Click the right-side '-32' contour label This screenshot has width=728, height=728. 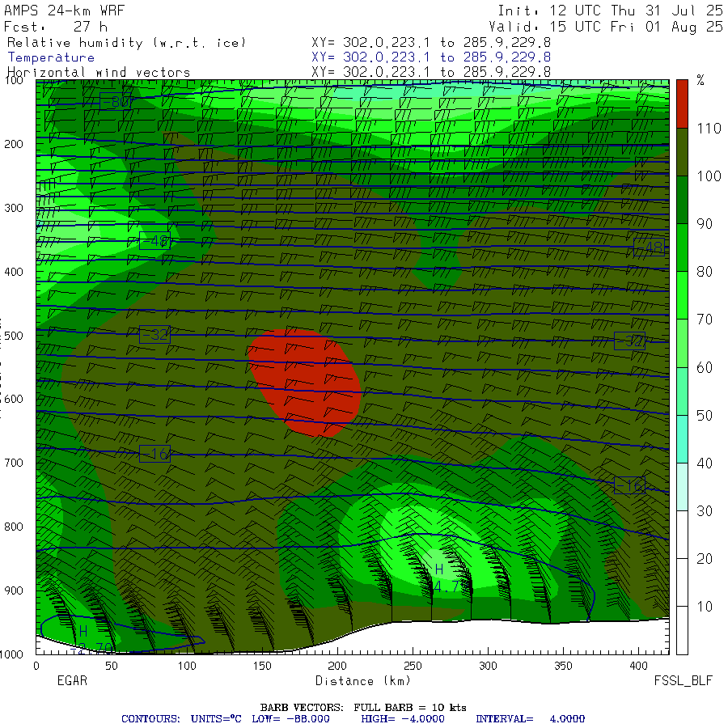[629, 341]
